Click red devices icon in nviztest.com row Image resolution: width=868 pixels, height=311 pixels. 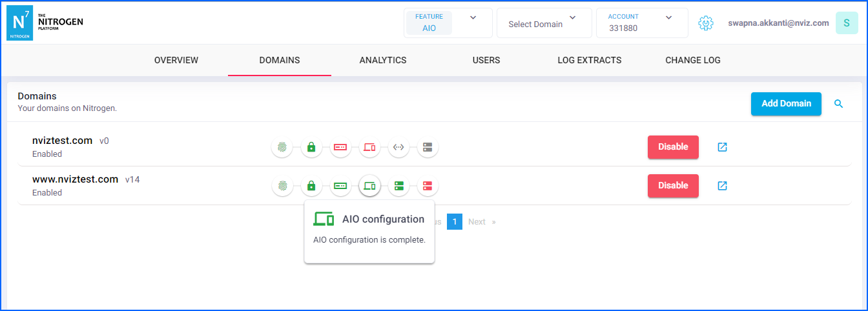[x=369, y=147]
